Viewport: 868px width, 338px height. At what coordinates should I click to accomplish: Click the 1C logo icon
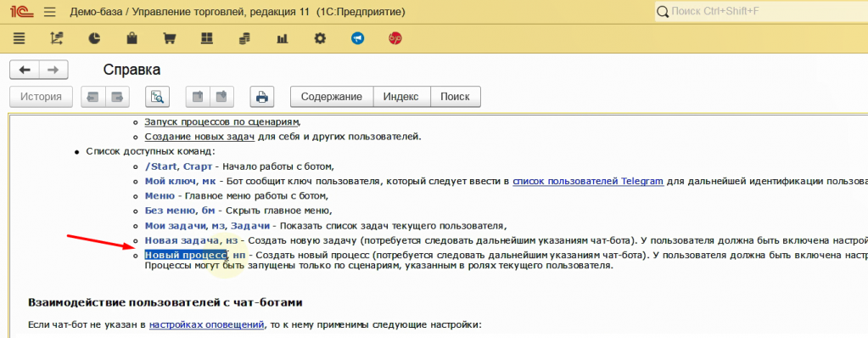pos(23,11)
